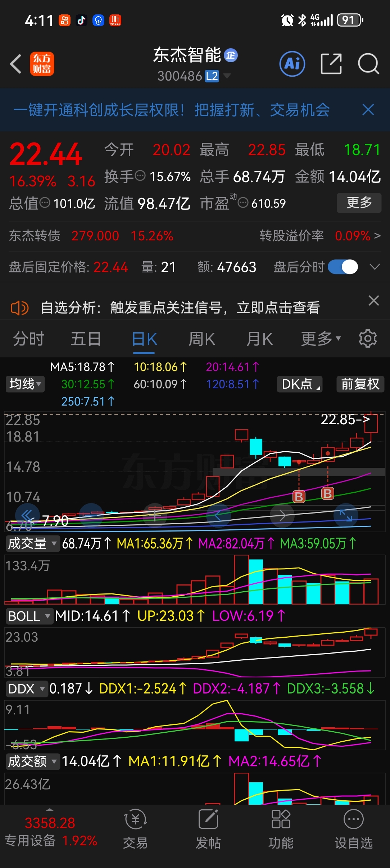390x868 pixels.
Task: Tap the back arrow icon
Action: [15, 64]
